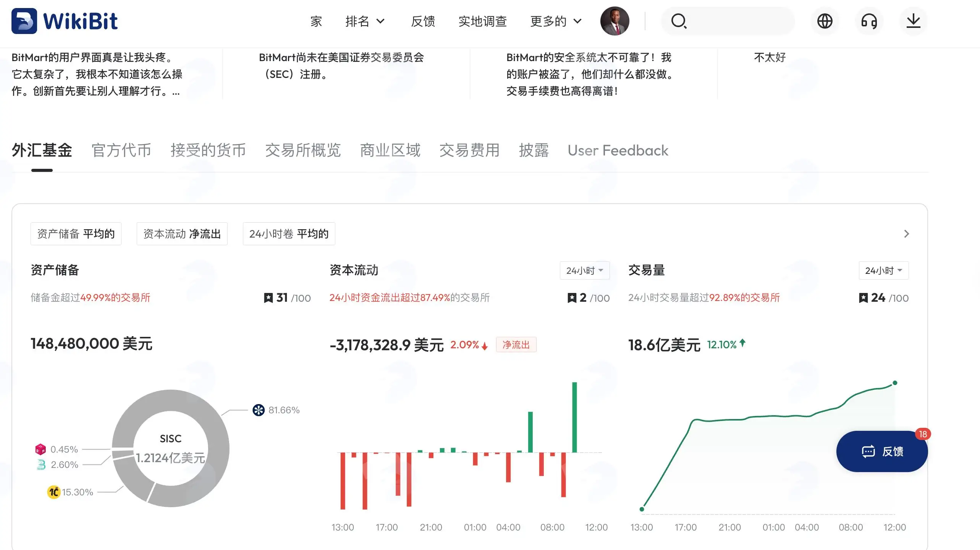Open customer support headset icon
The height and width of the screenshot is (550, 980).
(869, 21)
